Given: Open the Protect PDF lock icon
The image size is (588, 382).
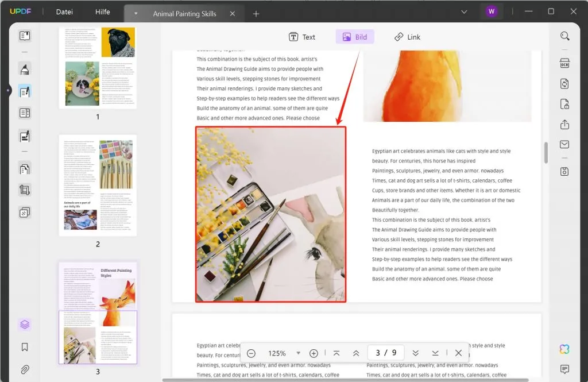Looking at the screenshot, I should pyautogui.click(x=565, y=104).
